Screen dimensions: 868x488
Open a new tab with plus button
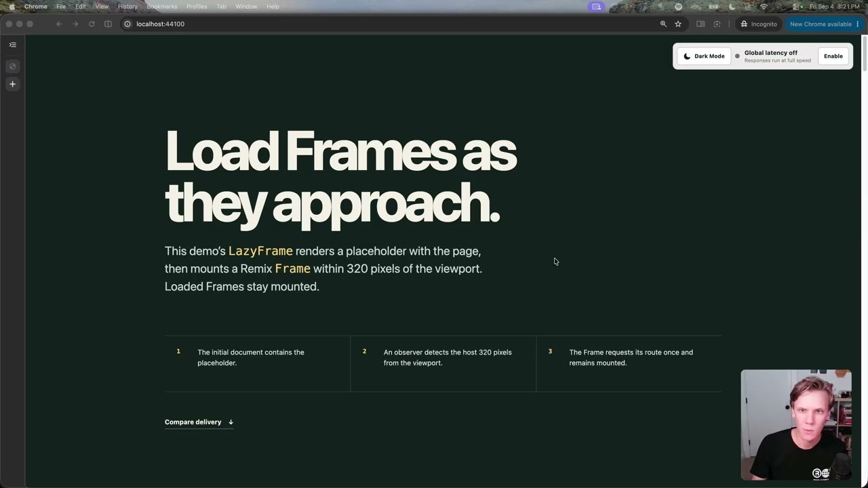point(12,84)
